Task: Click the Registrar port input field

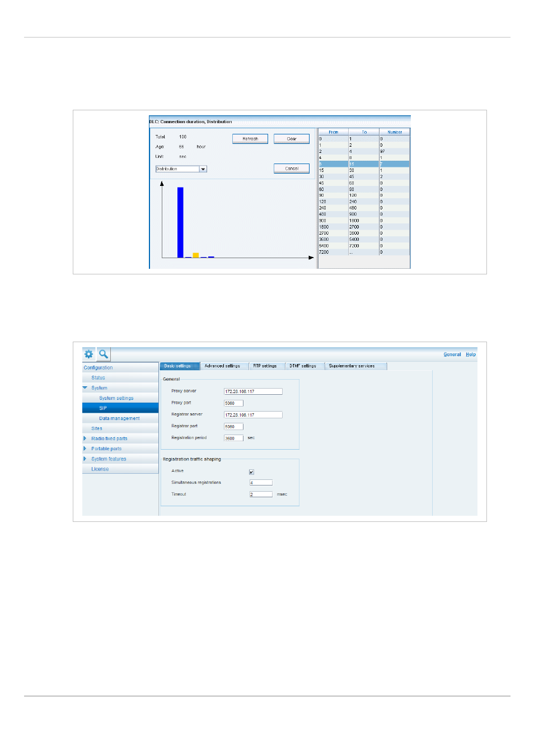Action: coord(233,427)
